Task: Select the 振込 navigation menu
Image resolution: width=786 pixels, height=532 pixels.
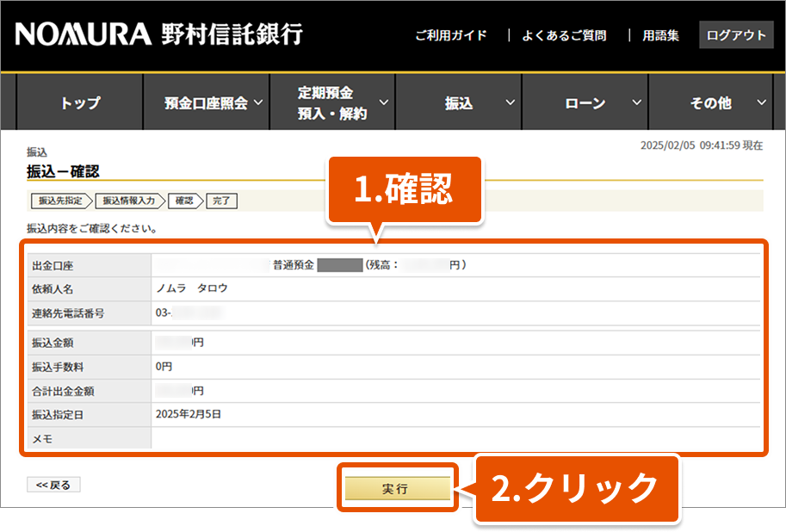Action: point(459,102)
